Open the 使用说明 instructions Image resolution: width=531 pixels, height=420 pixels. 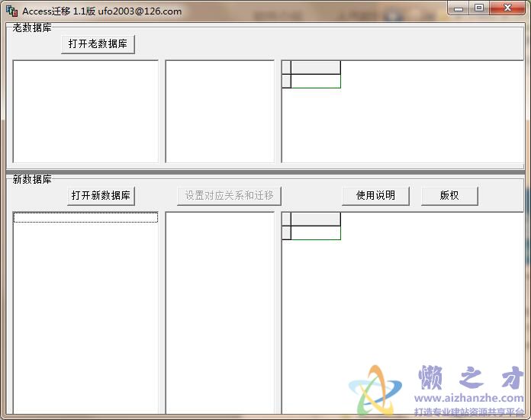[x=375, y=196]
